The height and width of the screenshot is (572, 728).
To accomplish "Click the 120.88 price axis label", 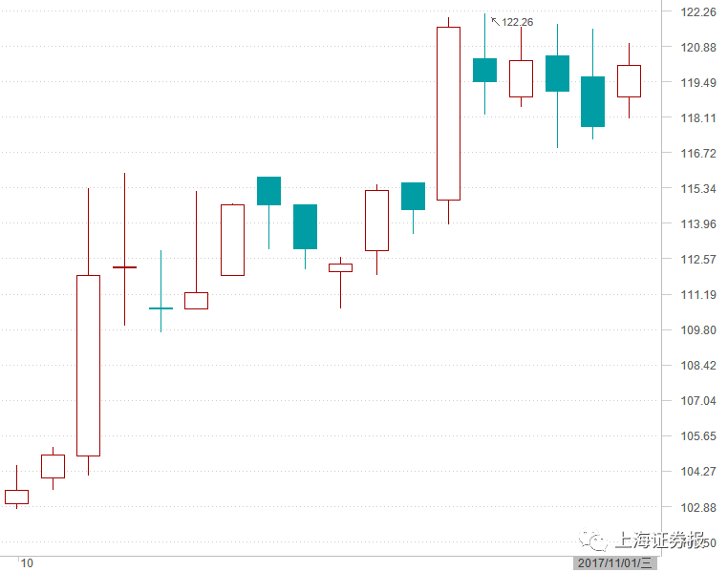I will click(697, 48).
